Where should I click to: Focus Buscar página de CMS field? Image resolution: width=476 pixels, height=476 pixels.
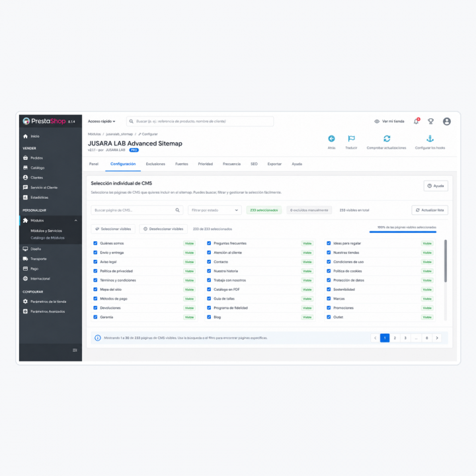[x=137, y=210]
